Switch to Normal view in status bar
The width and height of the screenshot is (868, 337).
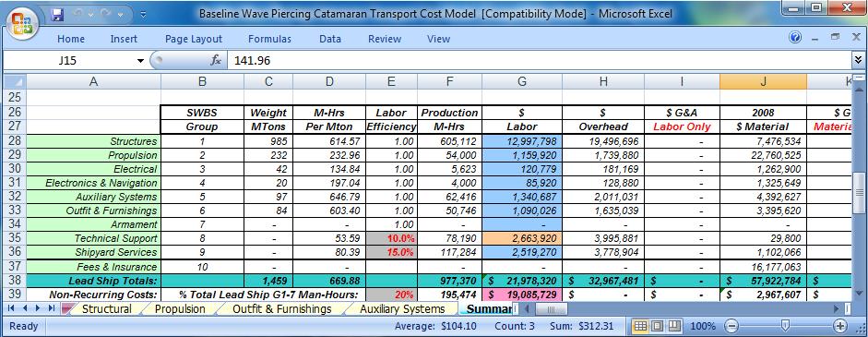(640, 326)
